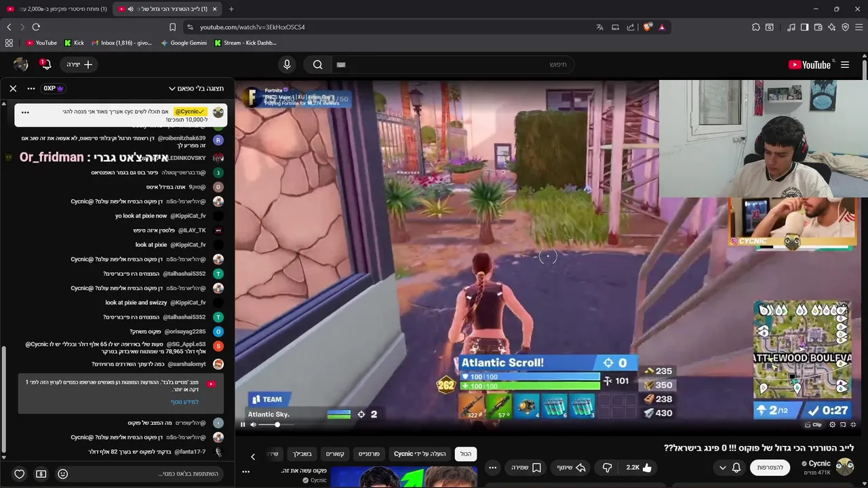
Task: Click the שיתוף share button
Action: 570,468
